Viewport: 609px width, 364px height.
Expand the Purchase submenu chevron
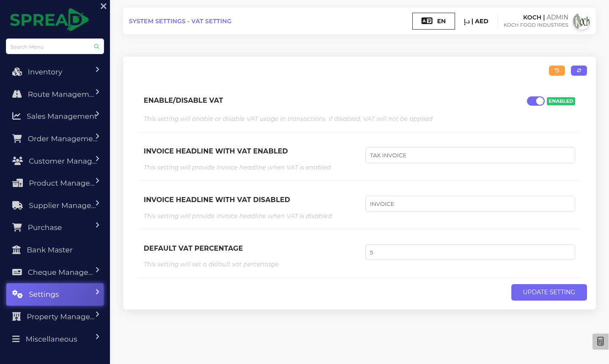pos(97,225)
